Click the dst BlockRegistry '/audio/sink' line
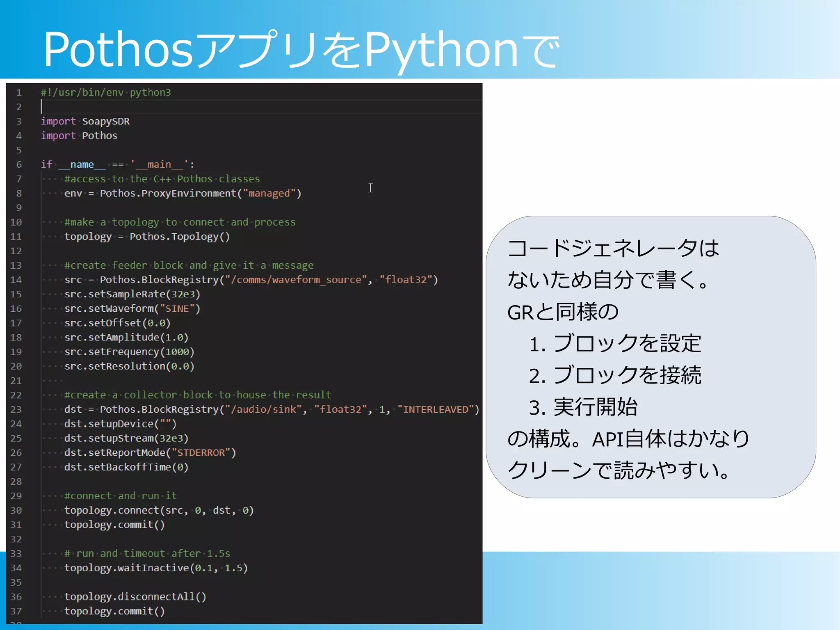 click(x=272, y=409)
